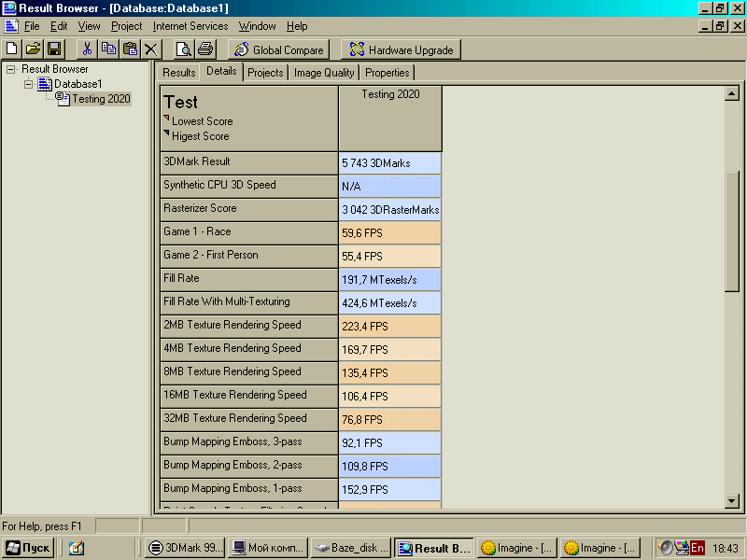Create a new file with the blank page icon

(12, 49)
